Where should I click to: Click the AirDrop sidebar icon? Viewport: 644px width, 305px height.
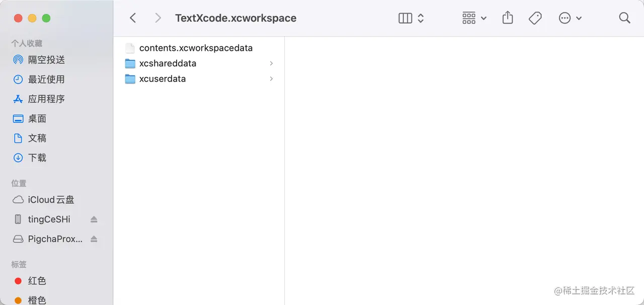18,60
